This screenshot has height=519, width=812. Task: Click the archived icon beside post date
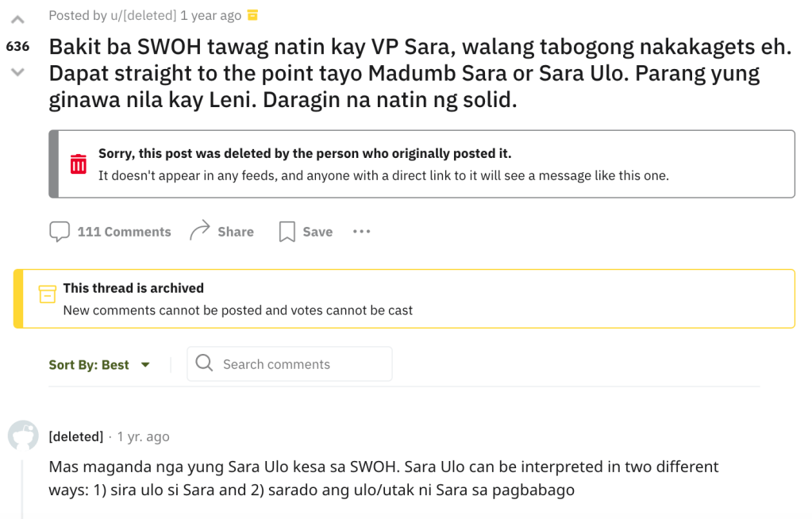pyautogui.click(x=253, y=15)
